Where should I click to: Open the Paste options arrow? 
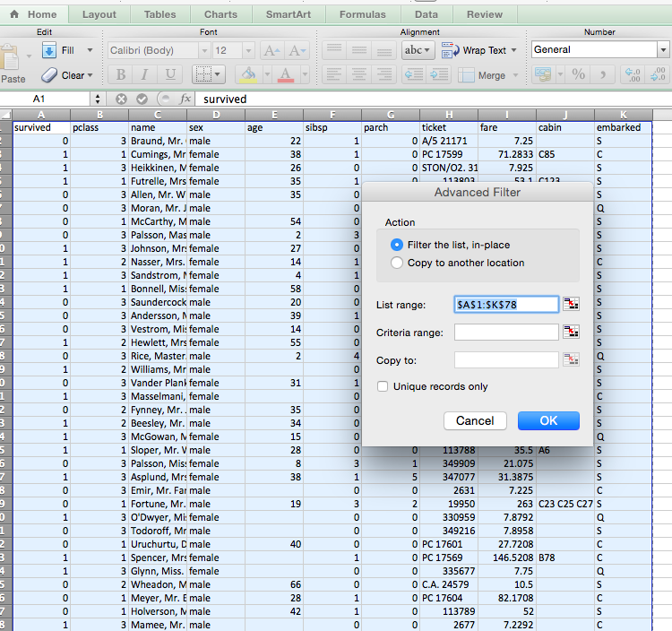pyautogui.click(x=29, y=56)
